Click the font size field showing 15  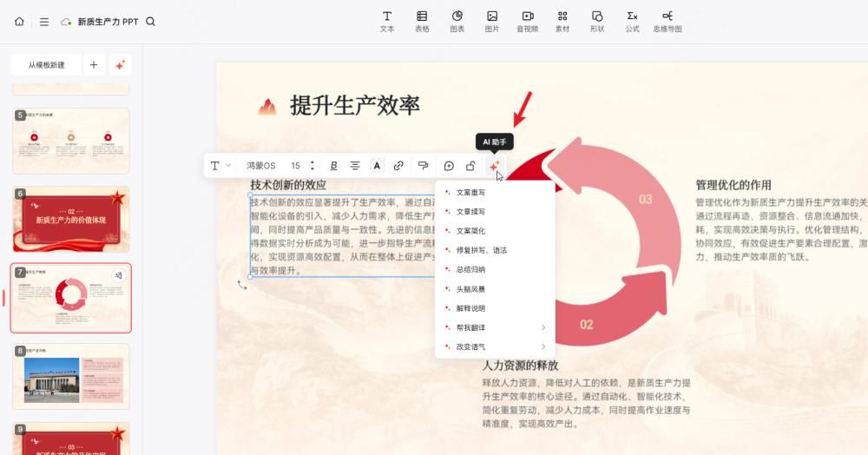[x=296, y=166]
